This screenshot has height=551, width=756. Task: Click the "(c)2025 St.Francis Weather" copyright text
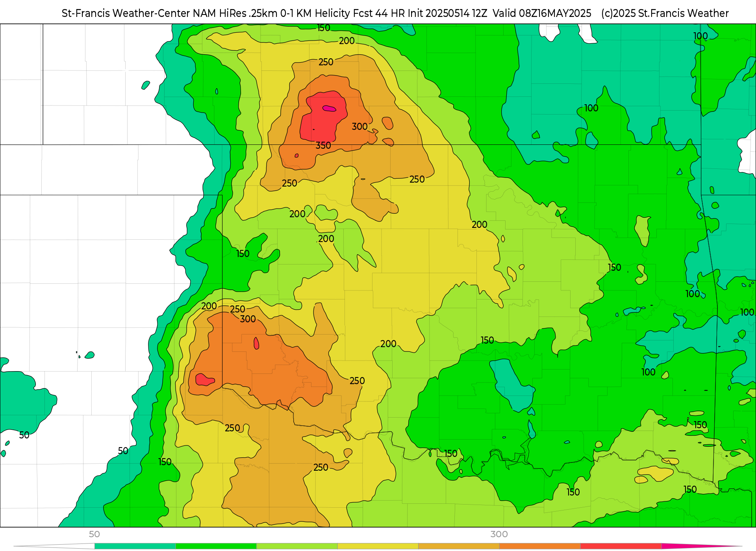pos(665,13)
